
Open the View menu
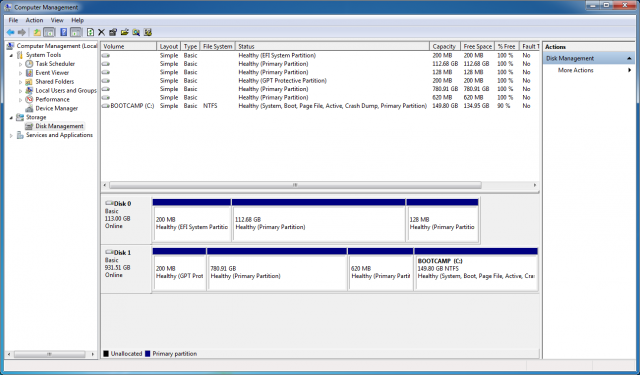click(57, 20)
